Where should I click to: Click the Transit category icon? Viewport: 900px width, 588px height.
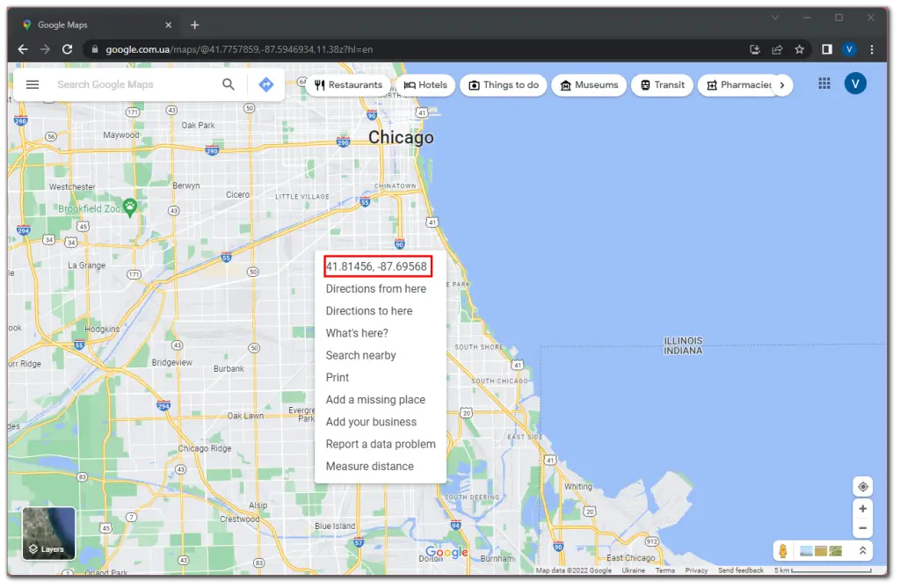[643, 84]
